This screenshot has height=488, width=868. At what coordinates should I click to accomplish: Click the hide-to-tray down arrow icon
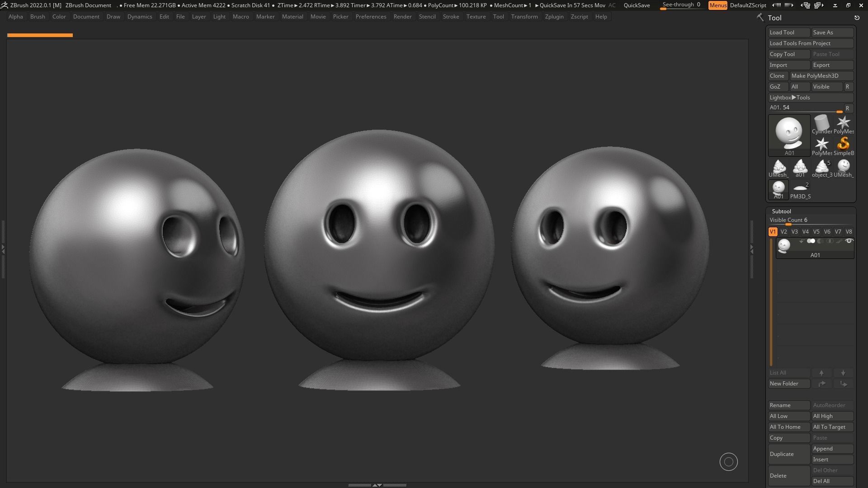coord(835,5)
